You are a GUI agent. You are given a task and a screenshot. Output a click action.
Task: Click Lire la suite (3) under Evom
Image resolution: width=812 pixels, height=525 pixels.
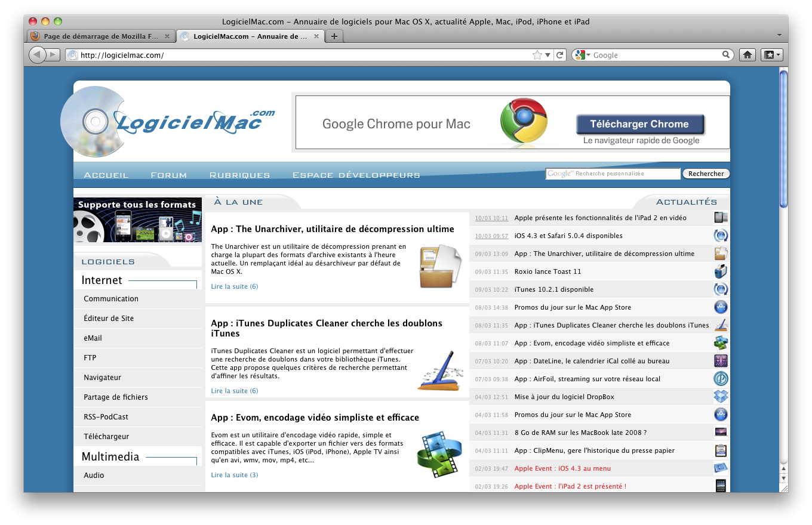(235, 475)
